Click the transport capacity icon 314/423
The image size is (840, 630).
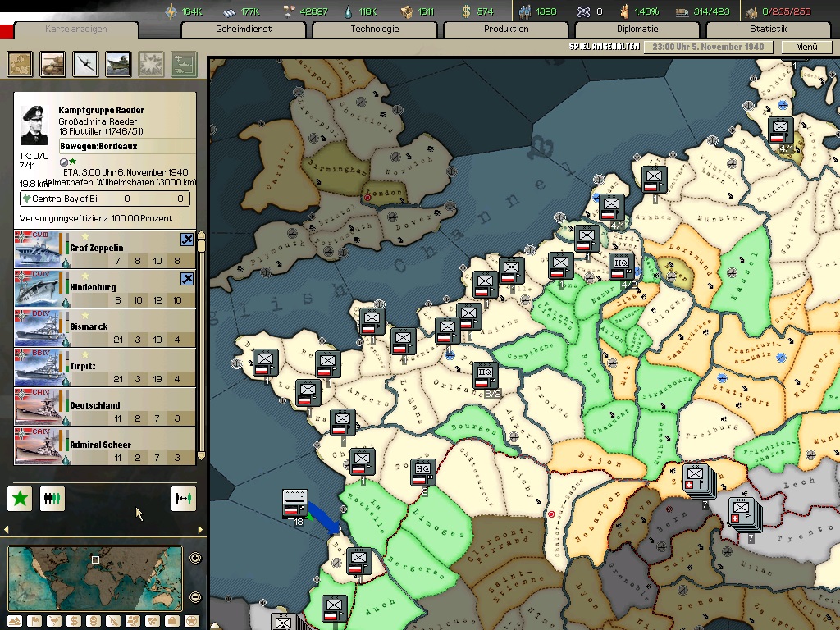pos(682,11)
